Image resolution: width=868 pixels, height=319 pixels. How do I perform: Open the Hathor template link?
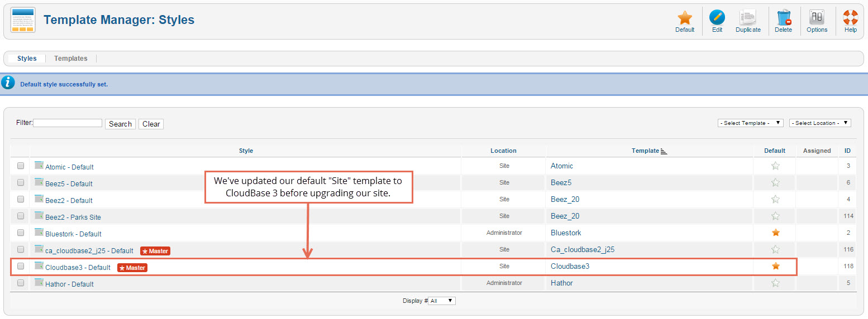pos(562,283)
